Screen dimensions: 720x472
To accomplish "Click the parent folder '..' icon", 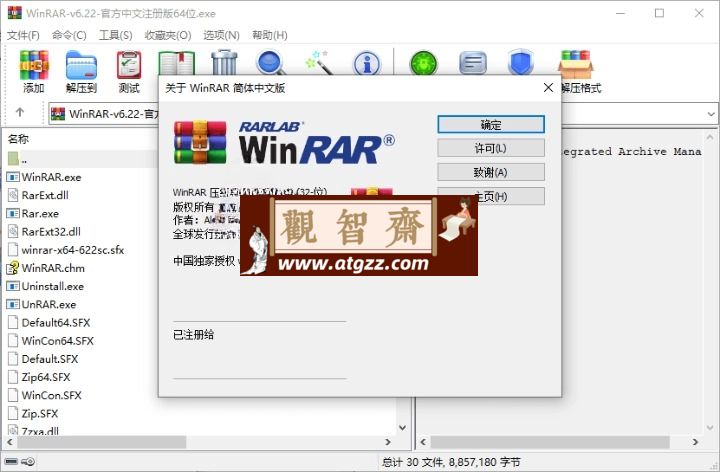I will point(13,159).
